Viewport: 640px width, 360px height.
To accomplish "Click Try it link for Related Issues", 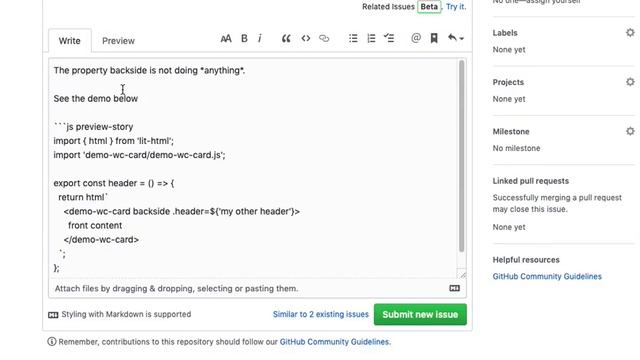I will pyautogui.click(x=456, y=7).
